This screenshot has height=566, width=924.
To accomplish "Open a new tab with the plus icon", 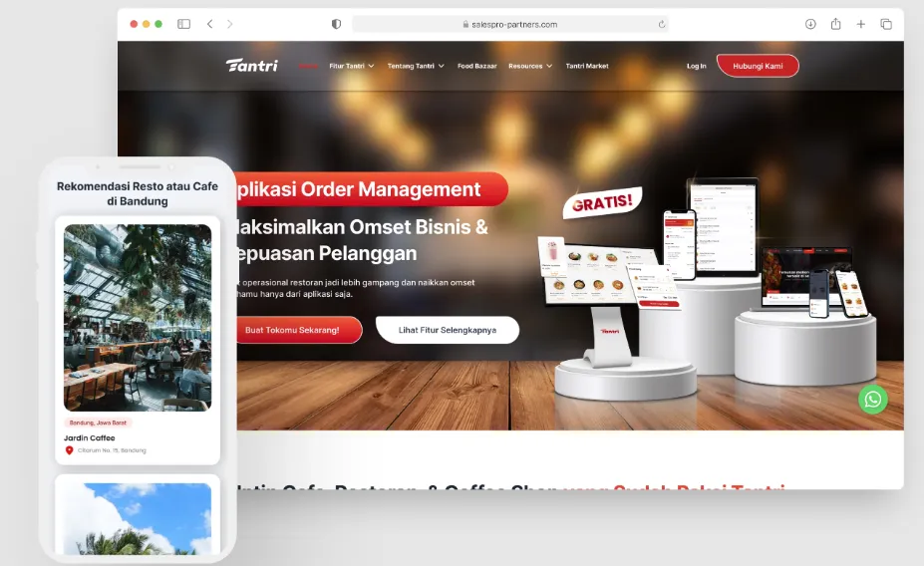I will click(x=861, y=24).
